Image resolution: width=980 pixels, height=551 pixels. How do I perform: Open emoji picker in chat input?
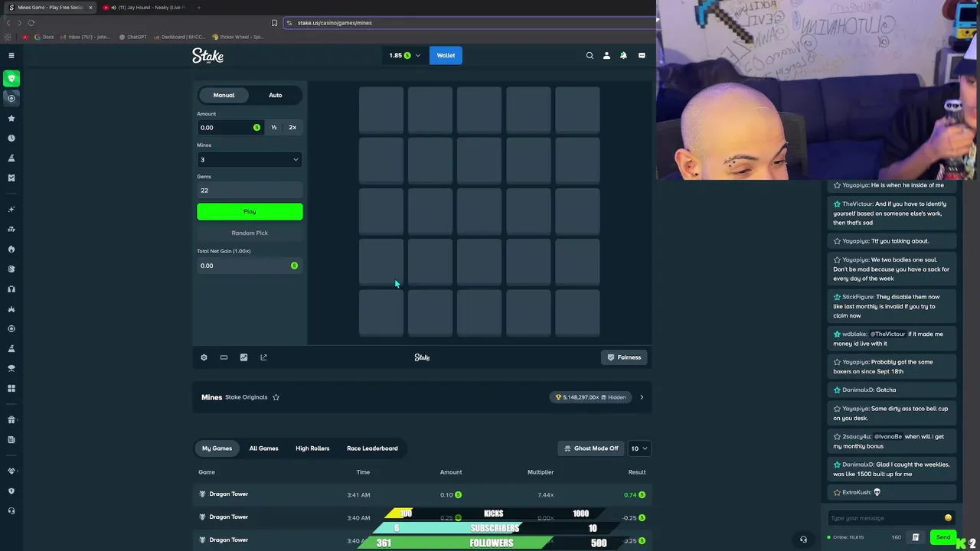pyautogui.click(x=948, y=518)
